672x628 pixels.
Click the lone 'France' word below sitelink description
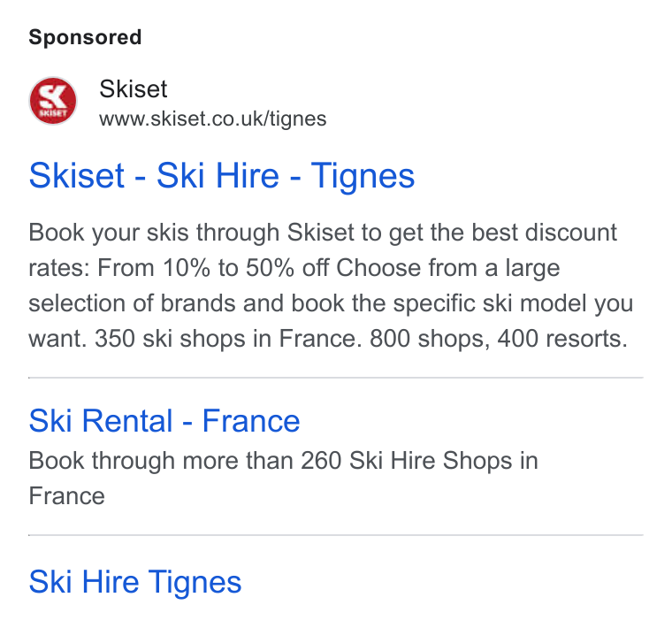pos(66,496)
